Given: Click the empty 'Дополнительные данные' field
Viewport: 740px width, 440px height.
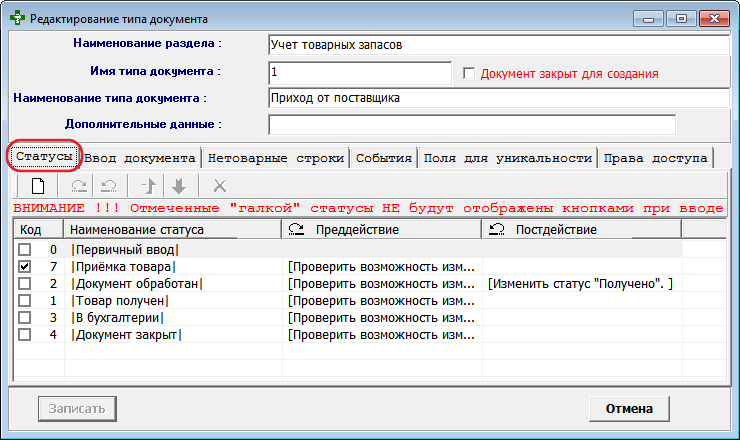Looking at the screenshot, I should click(472, 125).
